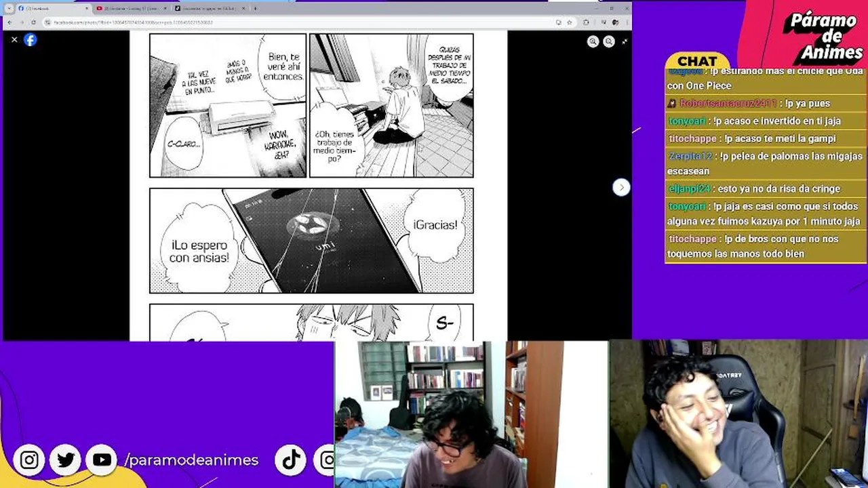Open the Facebook logo home link
This screenshot has height=488, width=868.
coord(31,40)
